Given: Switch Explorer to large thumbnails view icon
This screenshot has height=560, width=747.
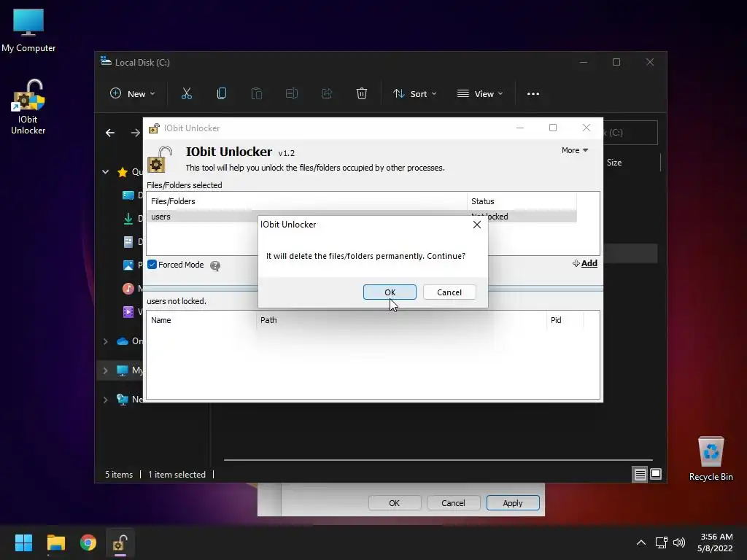Looking at the screenshot, I should (x=656, y=474).
